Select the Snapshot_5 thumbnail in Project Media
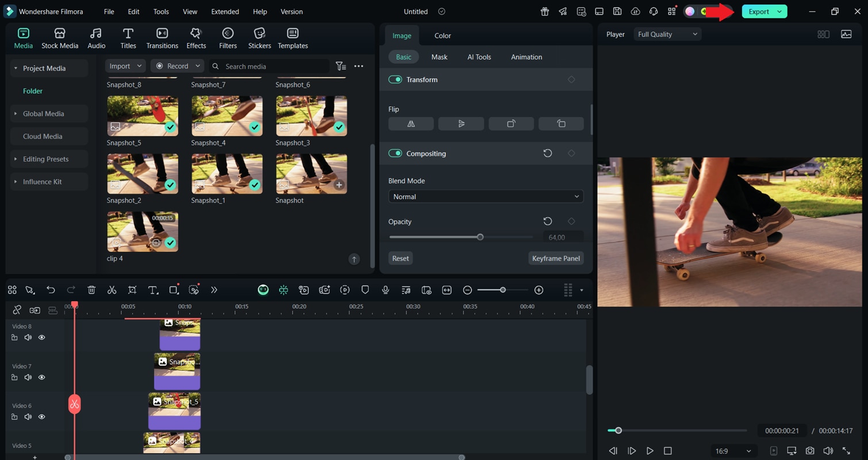This screenshot has width=868, height=460. (143, 116)
